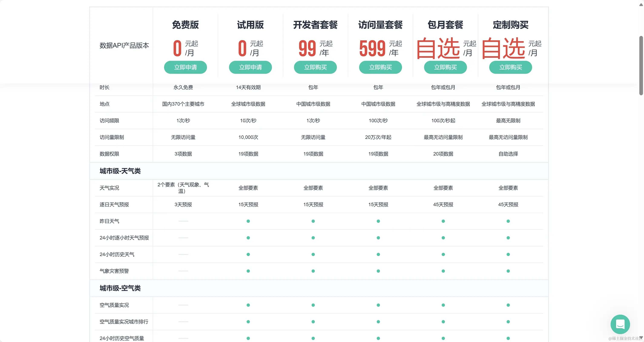Click the green dot for 24小时历史天气 under 访问量套餐
The height and width of the screenshot is (342, 644).
tap(378, 254)
